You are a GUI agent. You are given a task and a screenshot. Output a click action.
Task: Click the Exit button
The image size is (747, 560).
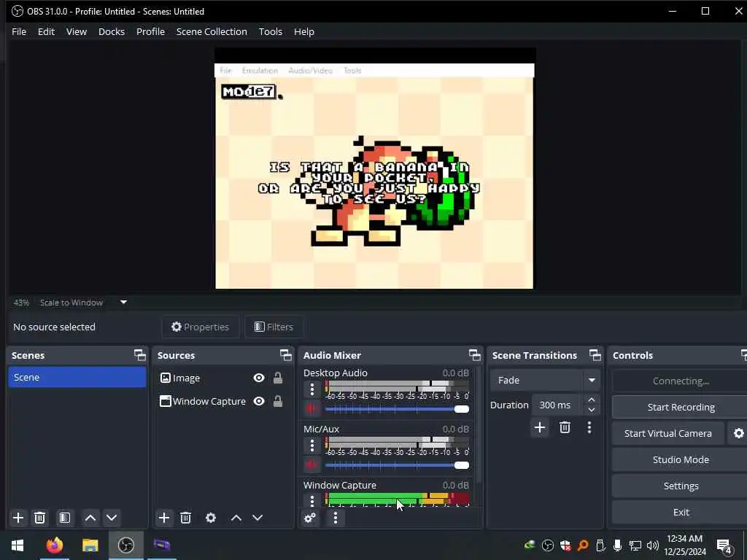pyautogui.click(x=681, y=512)
